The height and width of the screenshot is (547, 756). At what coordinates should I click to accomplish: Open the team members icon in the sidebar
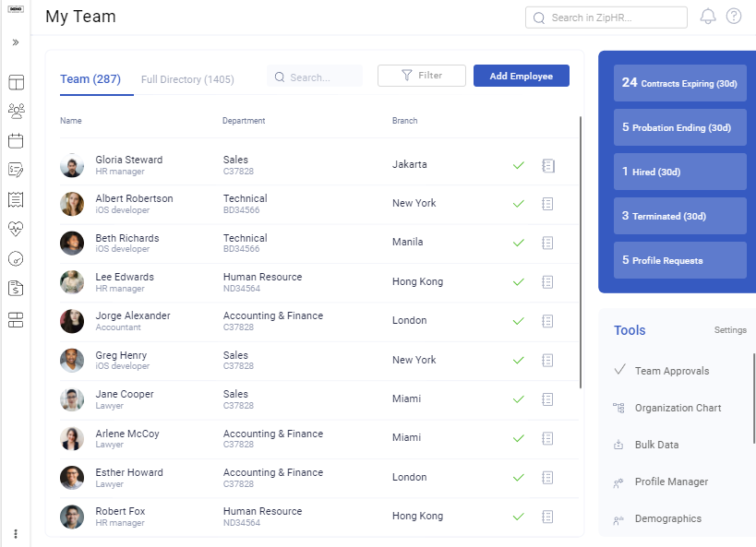(15, 110)
